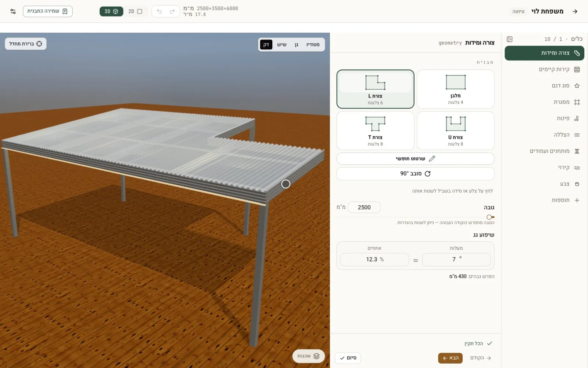Viewport: 588px width, 368px height.
Task: Click the circular handle on the roof edge
Action: tap(286, 184)
